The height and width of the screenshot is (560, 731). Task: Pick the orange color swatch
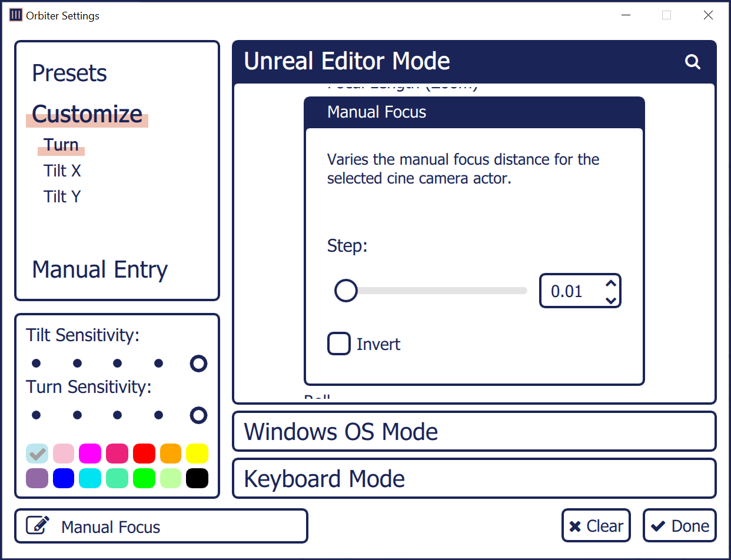click(x=171, y=454)
